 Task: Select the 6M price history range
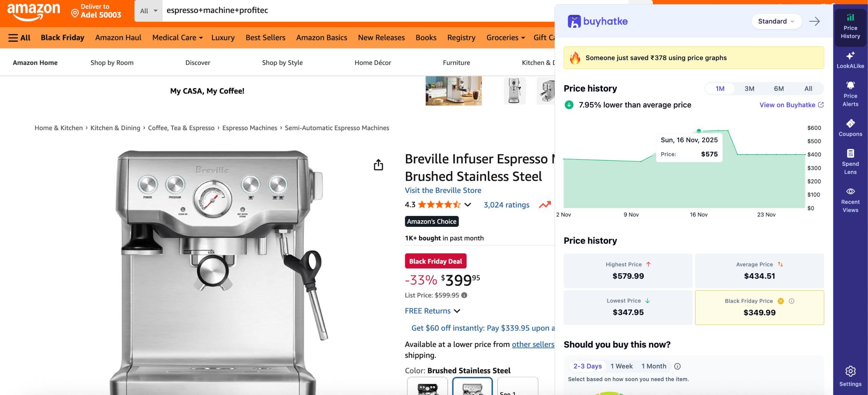[x=778, y=88]
